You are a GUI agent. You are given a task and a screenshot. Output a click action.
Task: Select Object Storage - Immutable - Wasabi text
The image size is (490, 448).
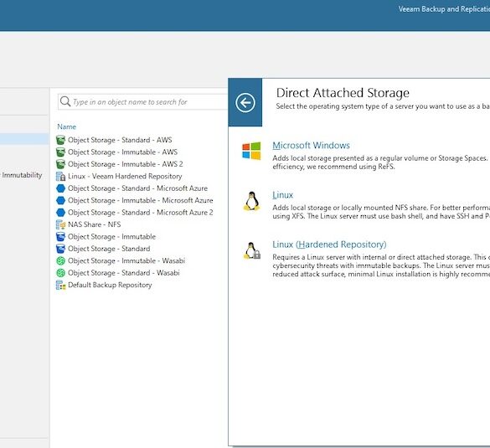[126, 261]
